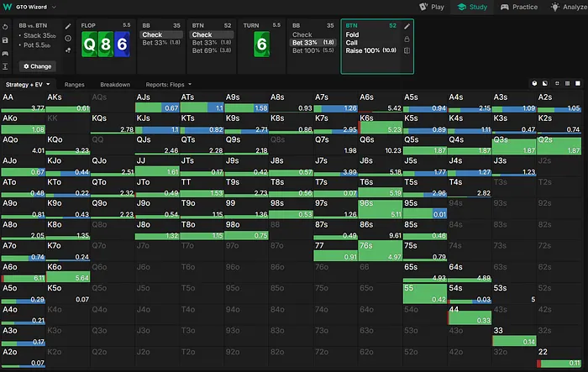Image resolution: width=588 pixels, height=372 pixels.
Task: Switch to the Ranges tab
Action: click(x=74, y=84)
